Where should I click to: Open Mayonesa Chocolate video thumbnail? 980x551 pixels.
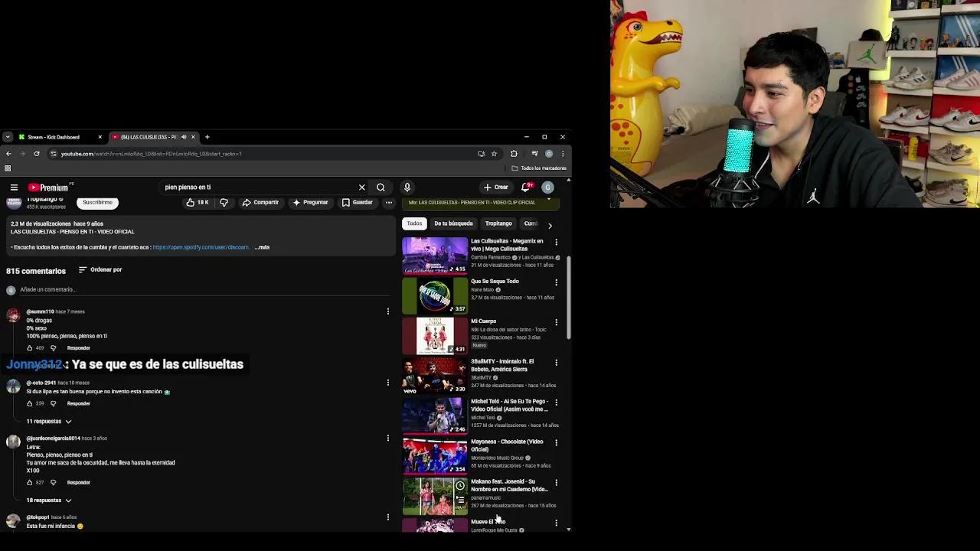point(435,455)
